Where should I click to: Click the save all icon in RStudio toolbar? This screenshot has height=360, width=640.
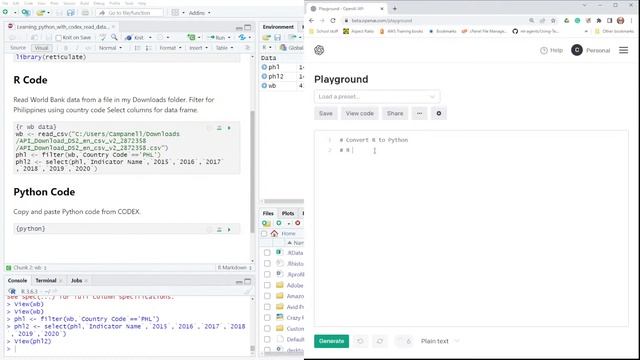[x=71, y=13]
